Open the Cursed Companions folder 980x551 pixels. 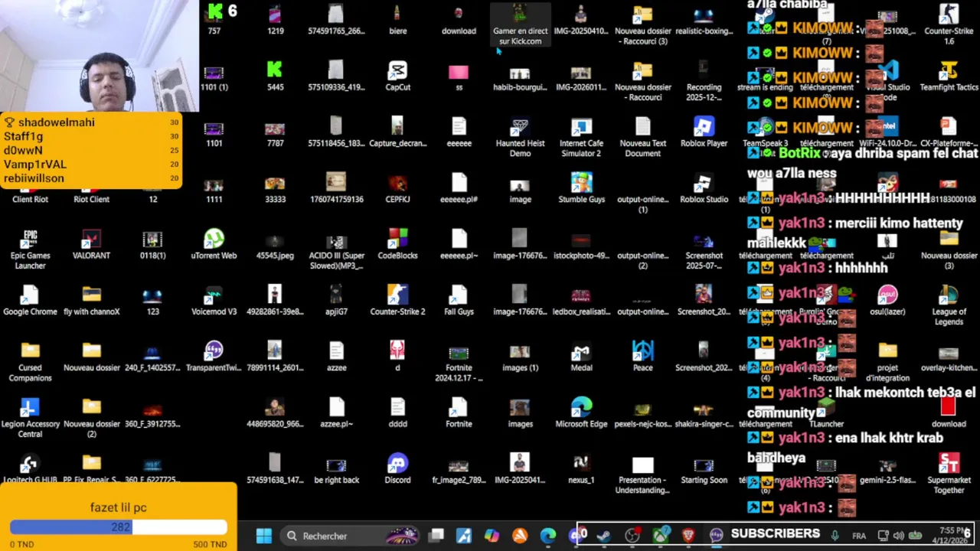(x=30, y=362)
